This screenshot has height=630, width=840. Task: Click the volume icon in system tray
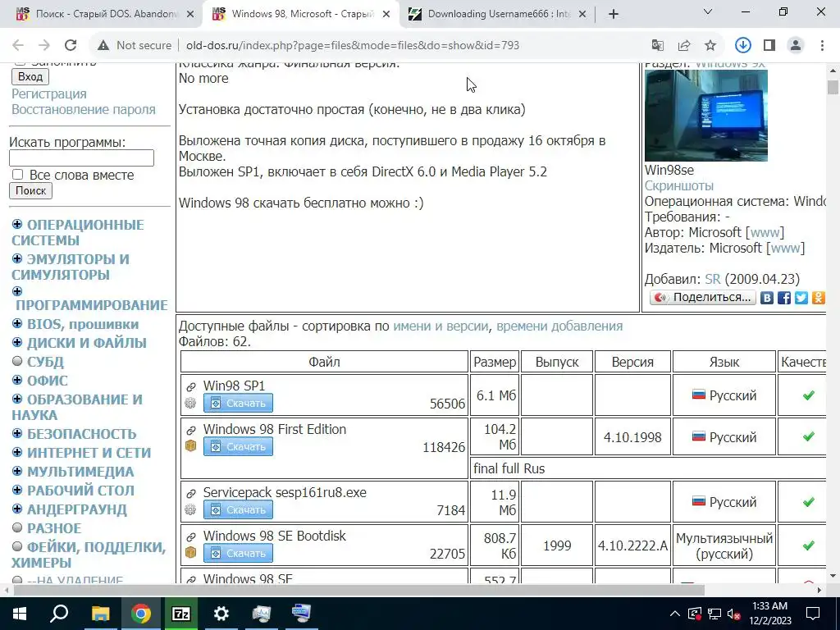[x=733, y=614]
